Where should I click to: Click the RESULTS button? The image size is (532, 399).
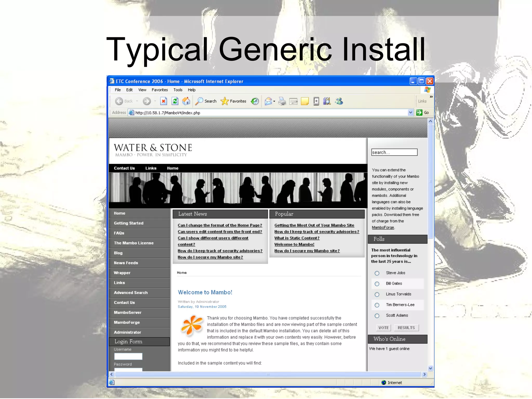click(406, 328)
